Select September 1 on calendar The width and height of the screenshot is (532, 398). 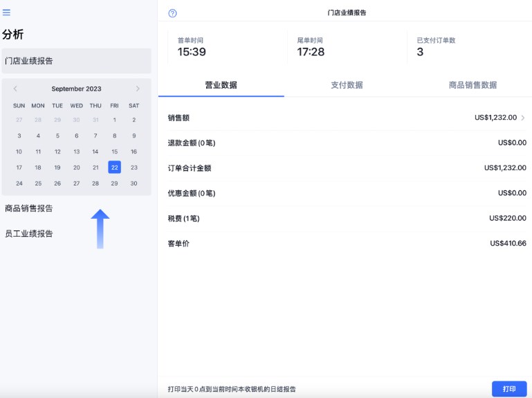114,120
